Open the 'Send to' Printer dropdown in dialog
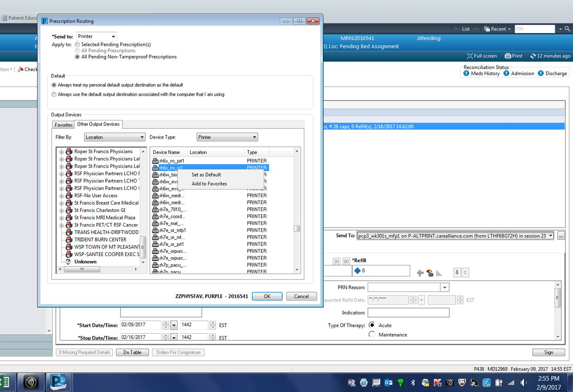This screenshot has width=573, height=392. point(96,37)
